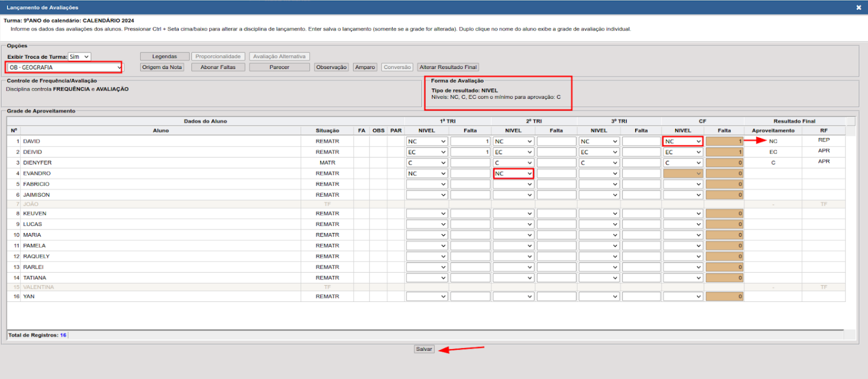Open the Exibir Troca de Turma dropdown
Image resolution: width=868 pixels, height=379 pixels.
point(79,57)
